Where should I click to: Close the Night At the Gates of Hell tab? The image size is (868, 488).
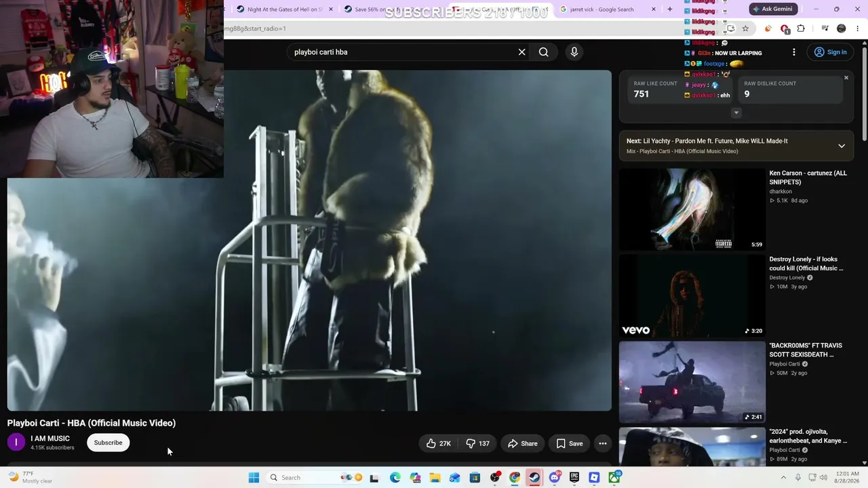click(x=331, y=9)
